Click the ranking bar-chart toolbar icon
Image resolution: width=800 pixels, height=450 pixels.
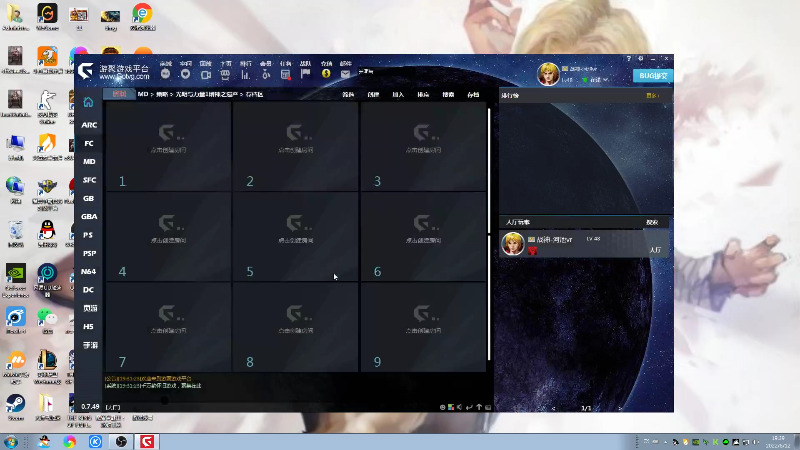[245, 74]
